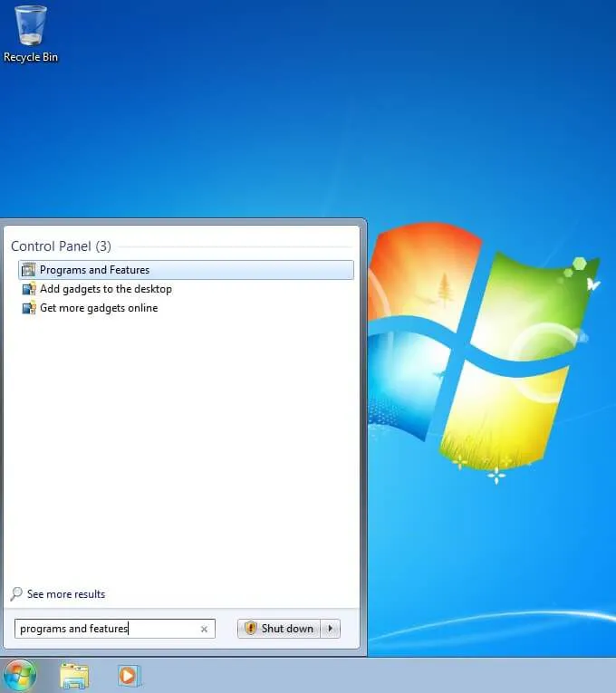
Task: Click the Control Panel (3) group header
Action: pyautogui.click(x=61, y=246)
